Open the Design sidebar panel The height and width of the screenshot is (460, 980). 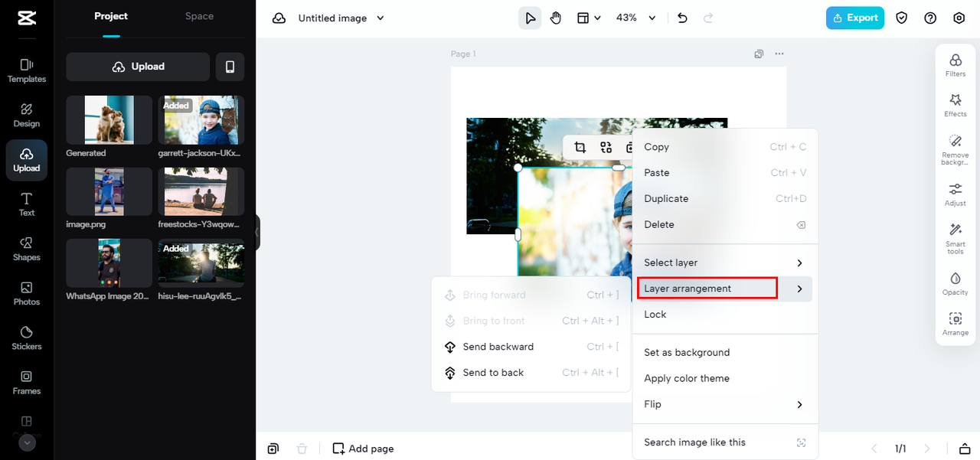pos(27,115)
